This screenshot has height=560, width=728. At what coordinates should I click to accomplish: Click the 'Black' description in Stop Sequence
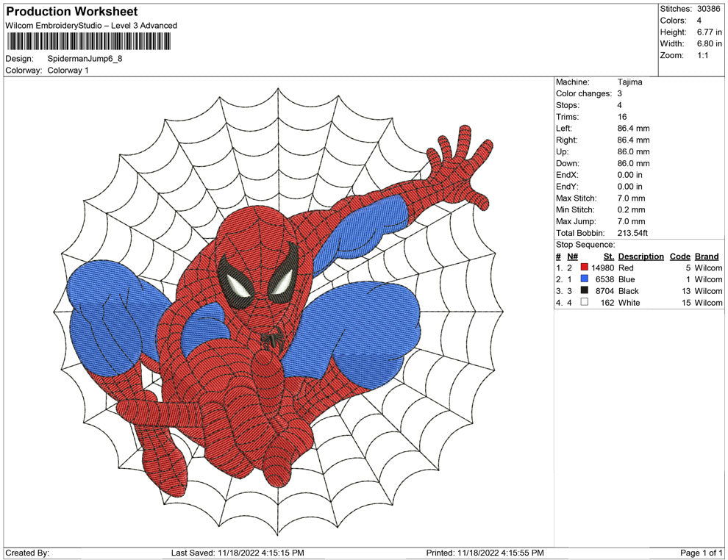pyautogui.click(x=629, y=291)
